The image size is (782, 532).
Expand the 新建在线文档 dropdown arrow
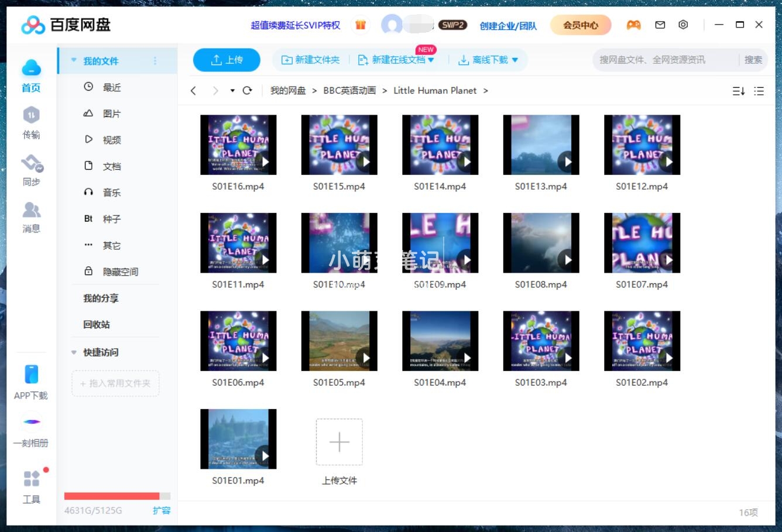(431, 60)
